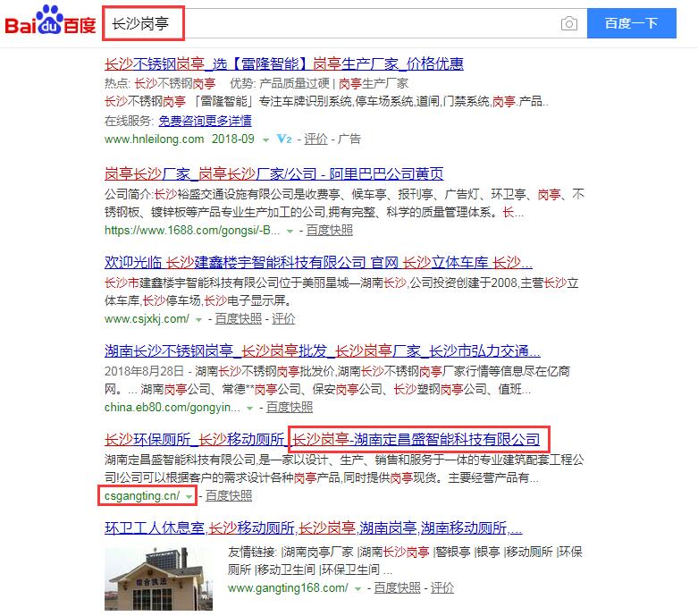Open image search via the camera icon
Screen dimensions: 698x616
pyautogui.click(x=569, y=24)
